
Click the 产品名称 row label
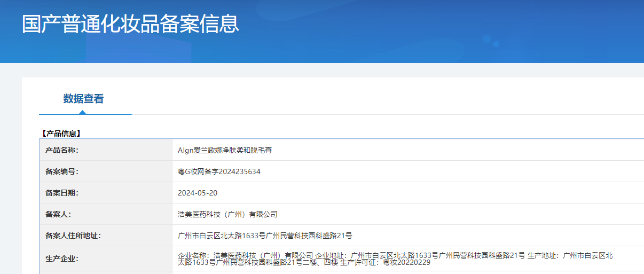tap(62, 150)
